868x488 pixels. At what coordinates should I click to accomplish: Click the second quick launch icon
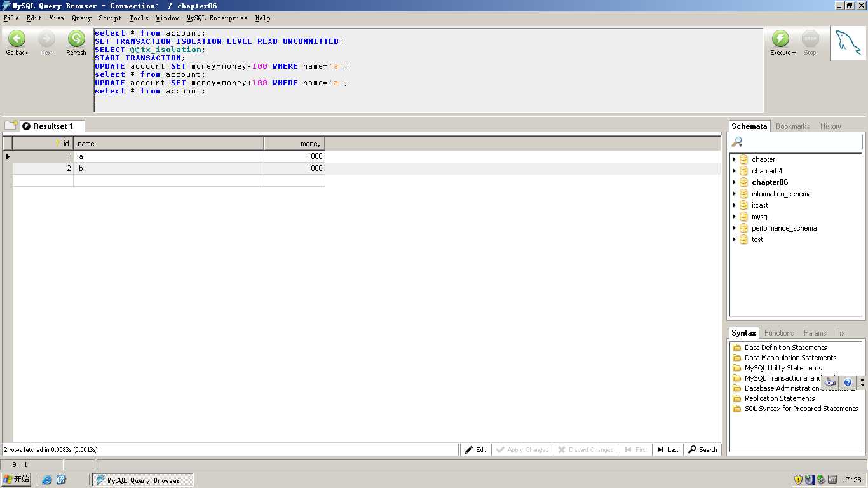(61, 480)
